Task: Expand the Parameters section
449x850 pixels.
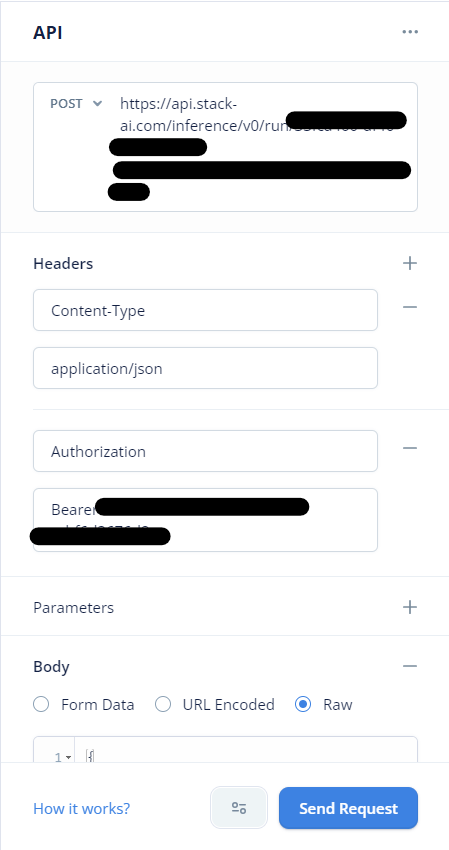Action: click(x=74, y=607)
